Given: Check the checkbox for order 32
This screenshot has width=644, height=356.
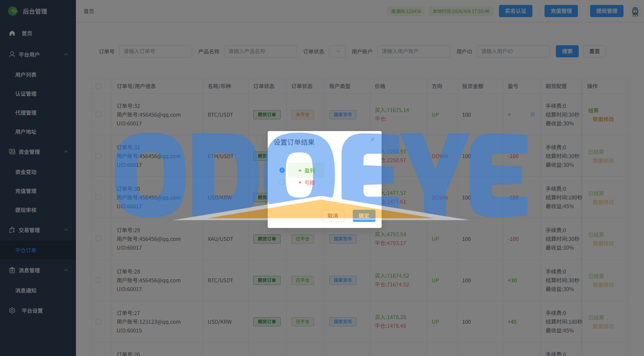Looking at the screenshot, I should click(98, 114).
